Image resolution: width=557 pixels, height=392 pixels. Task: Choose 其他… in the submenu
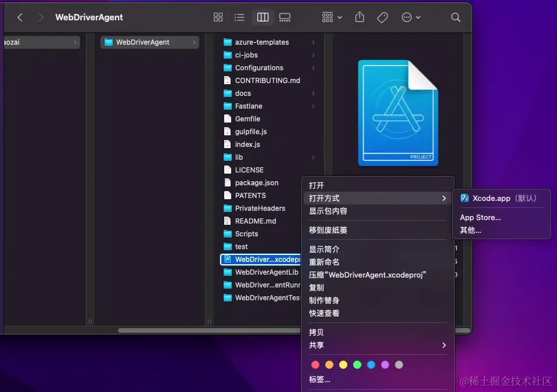click(x=501, y=230)
